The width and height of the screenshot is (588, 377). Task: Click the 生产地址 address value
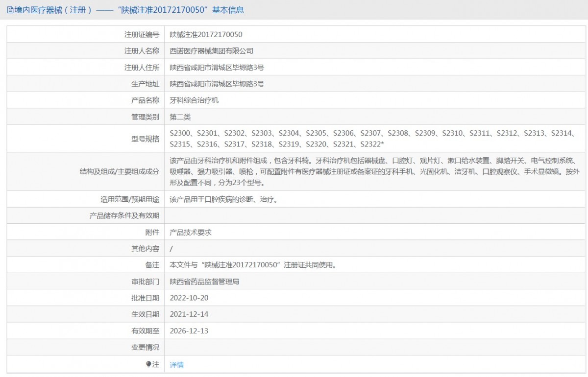pyautogui.click(x=217, y=84)
